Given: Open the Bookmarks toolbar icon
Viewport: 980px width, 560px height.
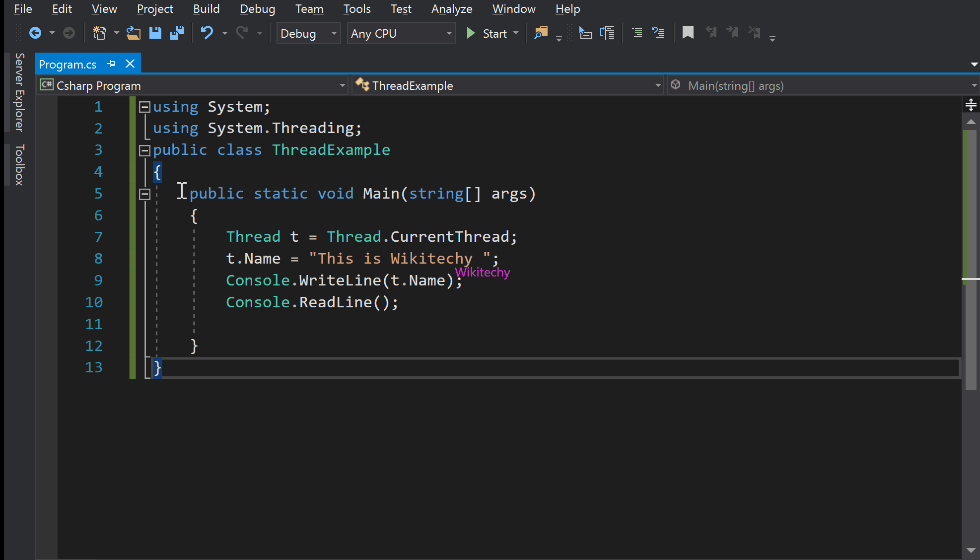Looking at the screenshot, I should coord(688,33).
